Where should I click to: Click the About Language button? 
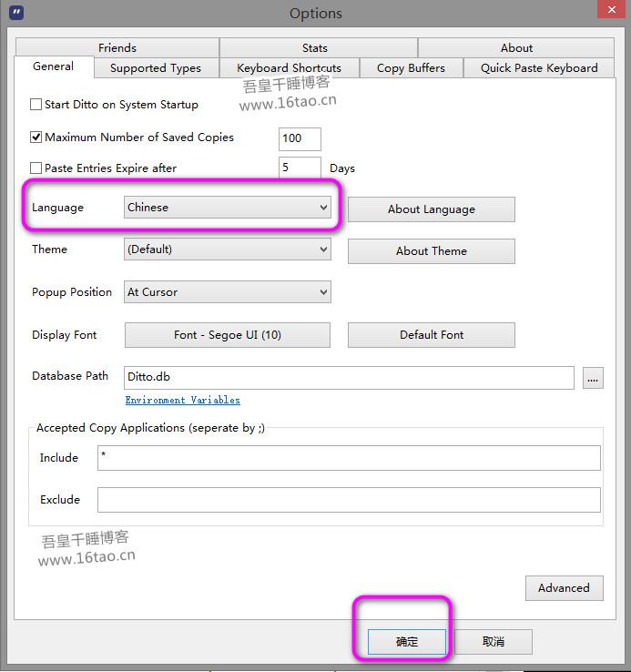[431, 209]
